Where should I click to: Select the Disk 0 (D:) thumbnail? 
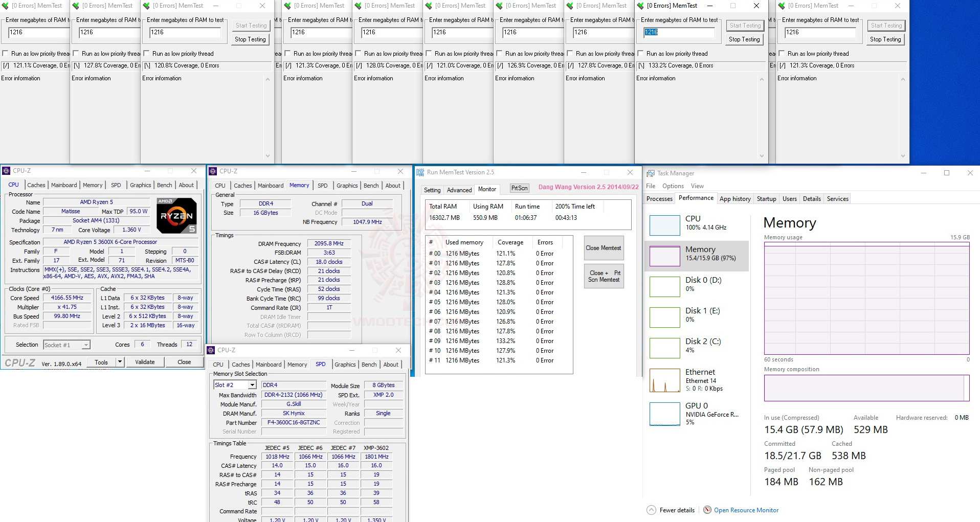[x=664, y=286]
